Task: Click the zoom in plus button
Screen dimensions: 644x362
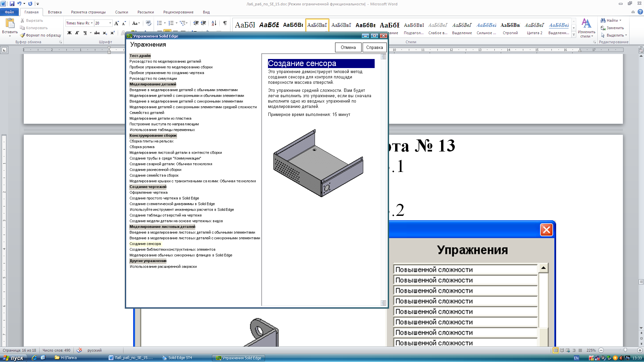Action: tap(640, 350)
